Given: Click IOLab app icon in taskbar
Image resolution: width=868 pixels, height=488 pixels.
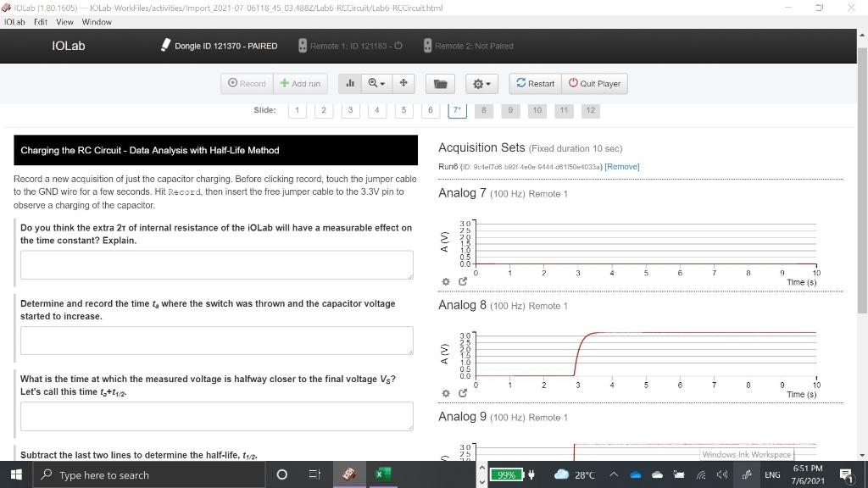Looking at the screenshot, I should coord(349,474).
